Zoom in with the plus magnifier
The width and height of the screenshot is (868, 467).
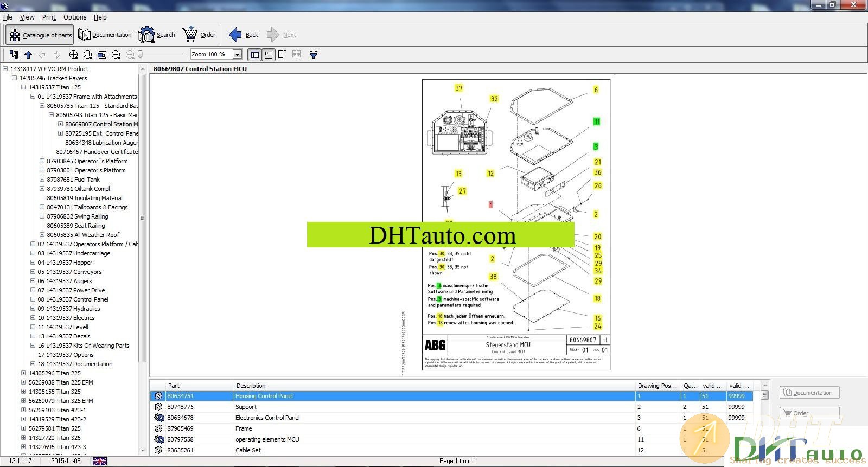coord(116,54)
